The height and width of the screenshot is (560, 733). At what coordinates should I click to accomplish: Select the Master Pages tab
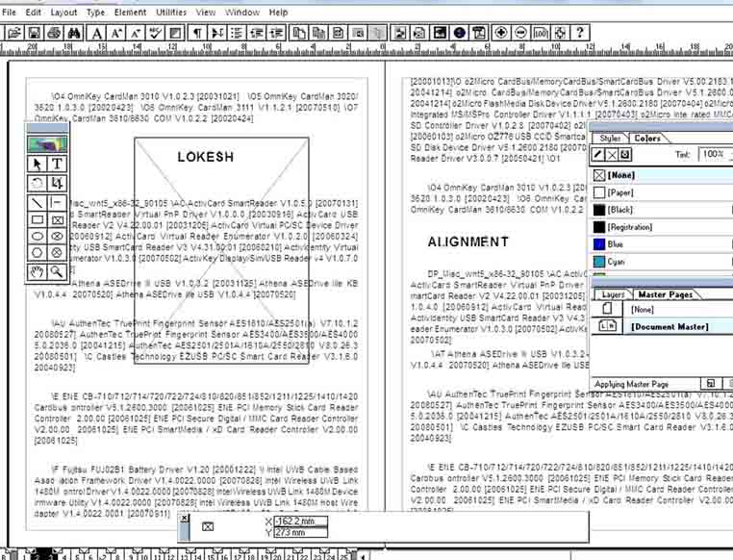666,294
